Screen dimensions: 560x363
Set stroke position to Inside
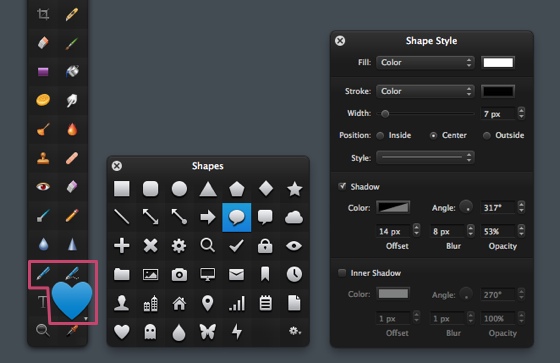(380, 135)
